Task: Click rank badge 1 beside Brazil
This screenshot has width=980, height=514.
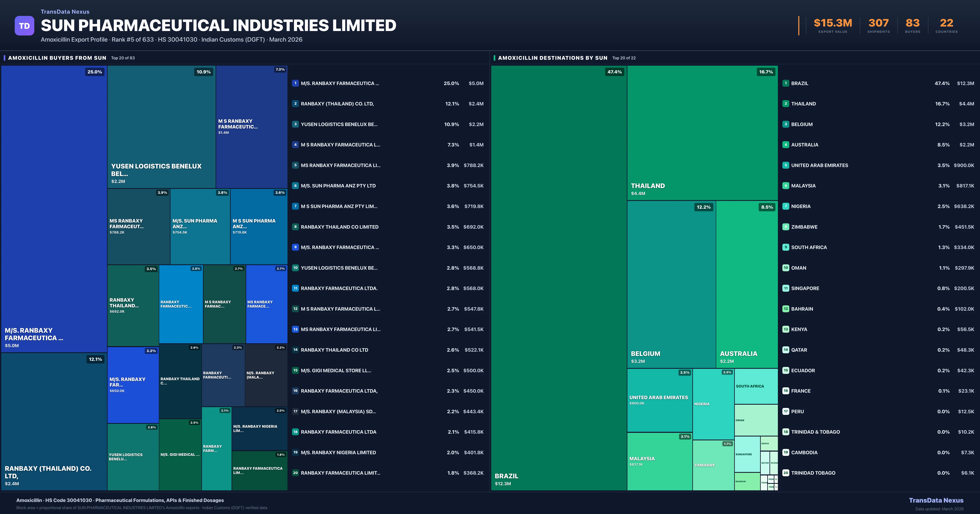Action: (x=786, y=83)
